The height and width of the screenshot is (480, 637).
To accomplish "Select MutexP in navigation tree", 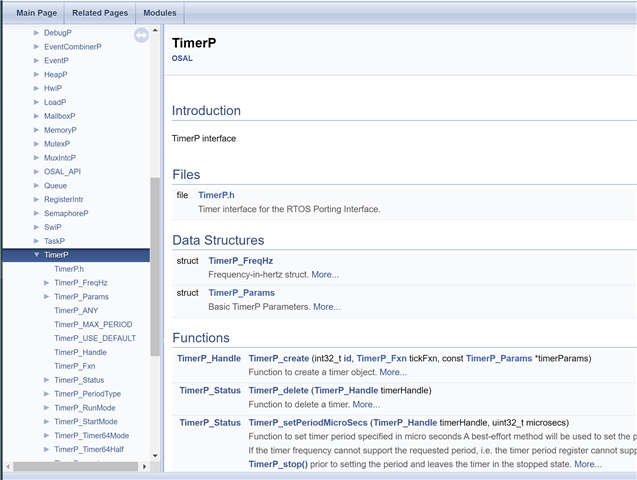I will [x=57, y=144].
